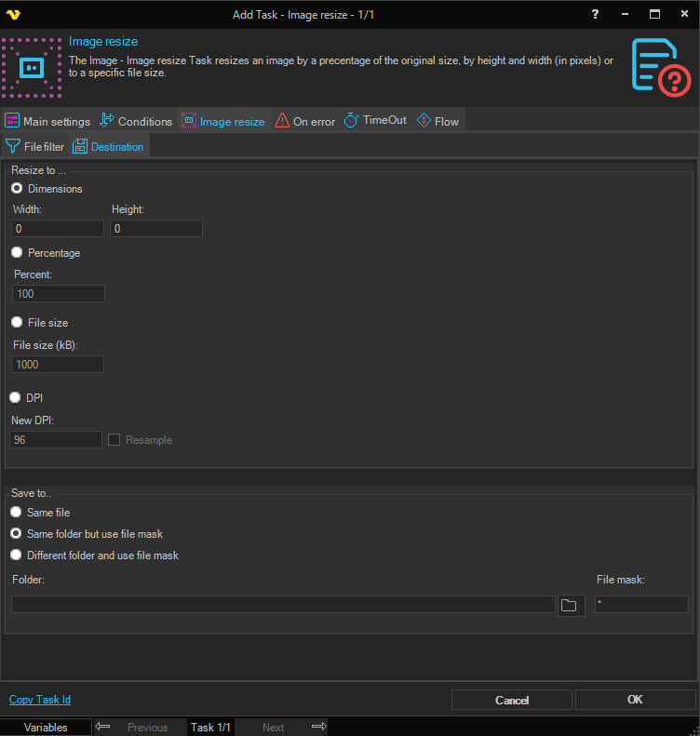The width and height of the screenshot is (700, 736).
Task: Open the On error tab
Action: point(304,121)
